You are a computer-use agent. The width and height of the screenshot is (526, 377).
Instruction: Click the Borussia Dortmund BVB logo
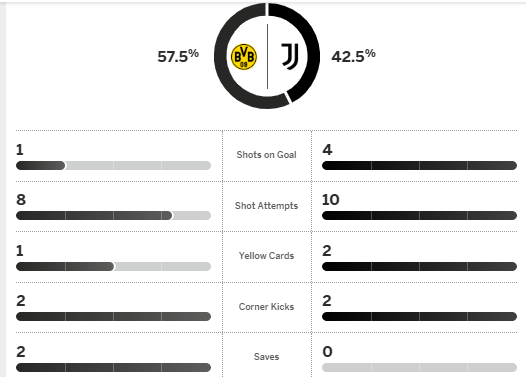point(244,57)
